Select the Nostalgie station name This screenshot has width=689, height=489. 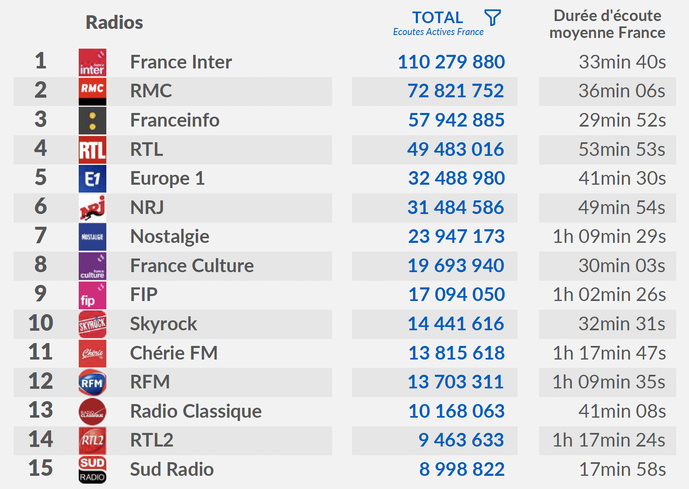tap(170, 236)
